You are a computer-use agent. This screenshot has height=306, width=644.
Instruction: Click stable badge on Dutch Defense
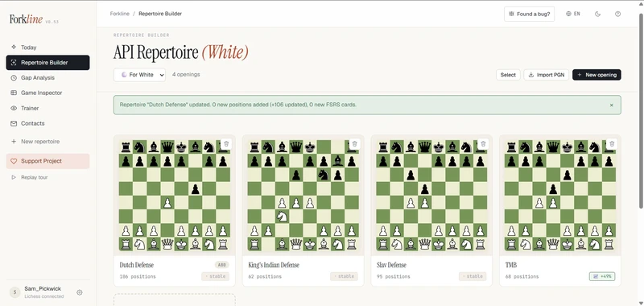[x=215, y=276]
